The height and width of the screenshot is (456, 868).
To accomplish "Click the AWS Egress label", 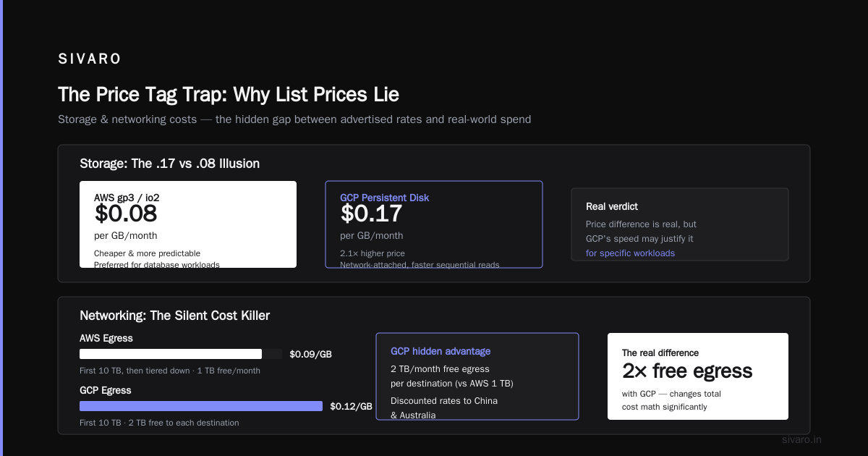I will [x=106, y=338].
